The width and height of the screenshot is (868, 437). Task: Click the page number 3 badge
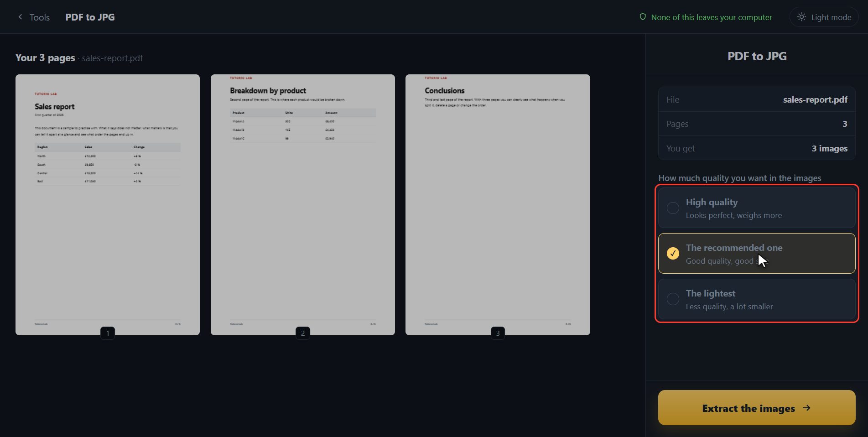pyautogui.click(x=498, y=333)
